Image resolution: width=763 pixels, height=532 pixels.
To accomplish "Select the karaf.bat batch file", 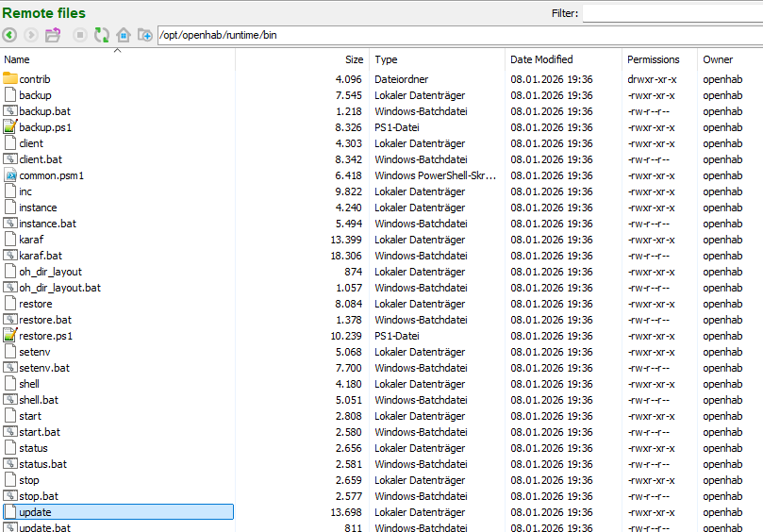I will 41,256.
